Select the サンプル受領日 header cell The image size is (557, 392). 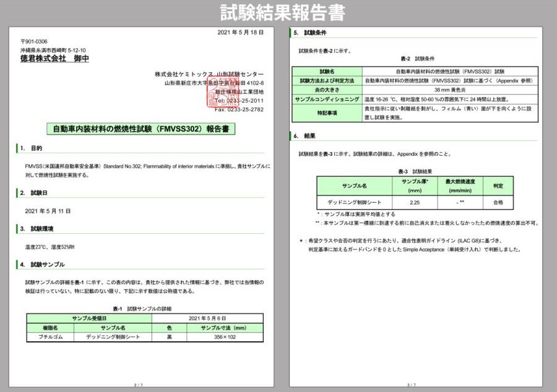tap(89, 318)
